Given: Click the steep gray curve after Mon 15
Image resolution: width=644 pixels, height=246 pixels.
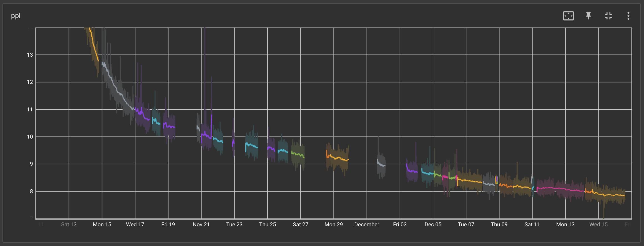Looking at the screenshot, I should click(117, 89).
